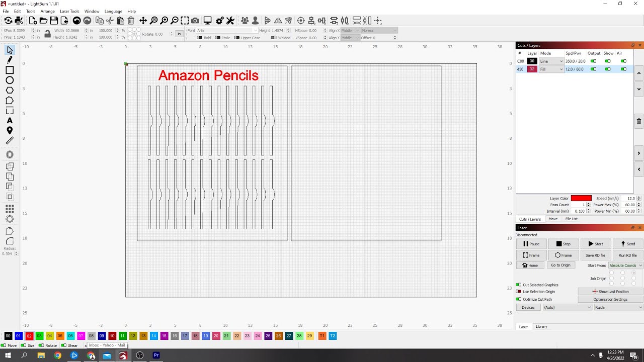Click the New file icon

[33, 21]
